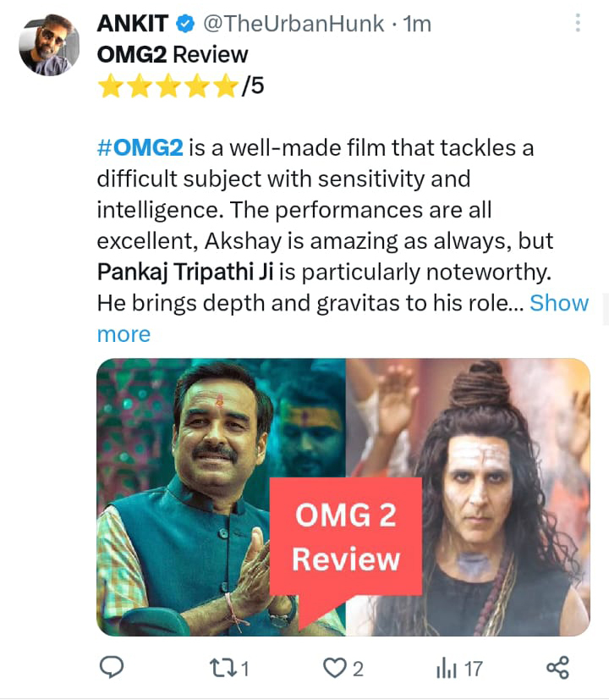This screenshot has height=700, width=609.
Task: Click the share icon
Action: (557, 668)
